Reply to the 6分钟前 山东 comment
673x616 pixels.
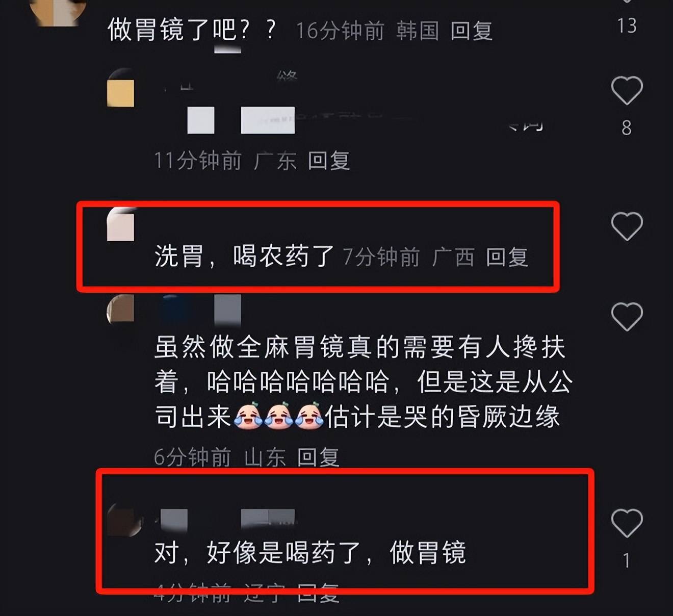pos(318,457)
